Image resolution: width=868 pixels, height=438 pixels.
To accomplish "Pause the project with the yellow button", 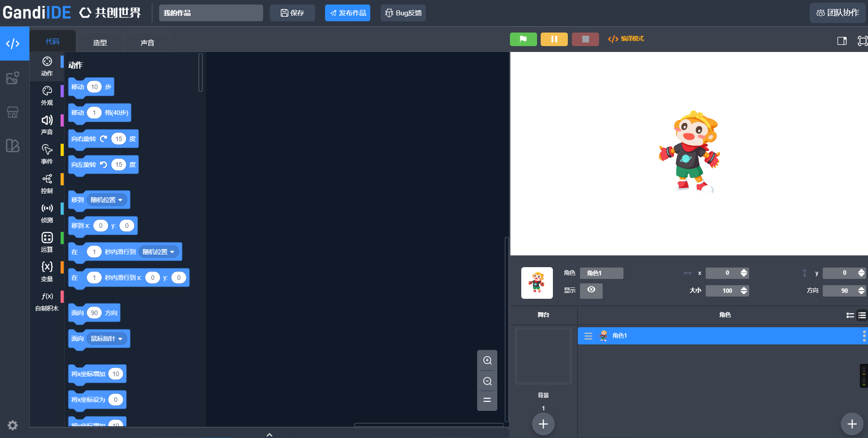I will point(554,39).
